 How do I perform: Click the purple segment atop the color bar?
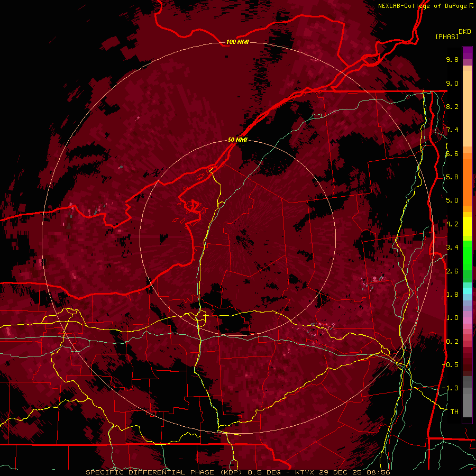click(x=467, y=53)
